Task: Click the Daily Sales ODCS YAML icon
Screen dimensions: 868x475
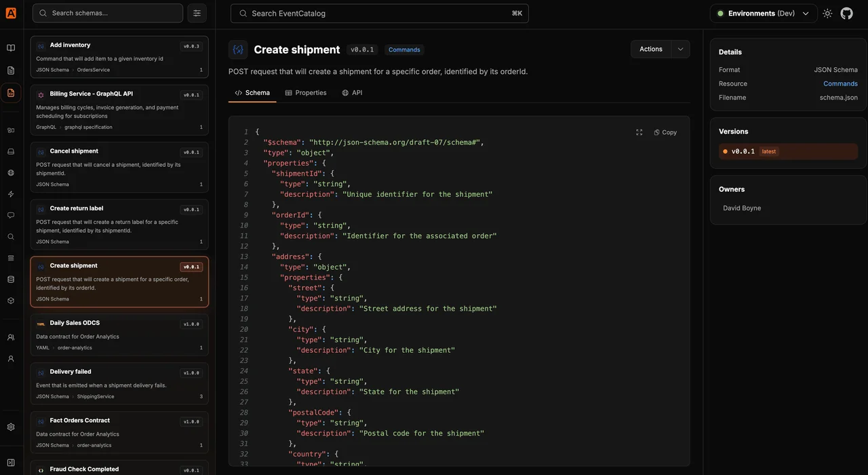Action: [x=41, y=324]
